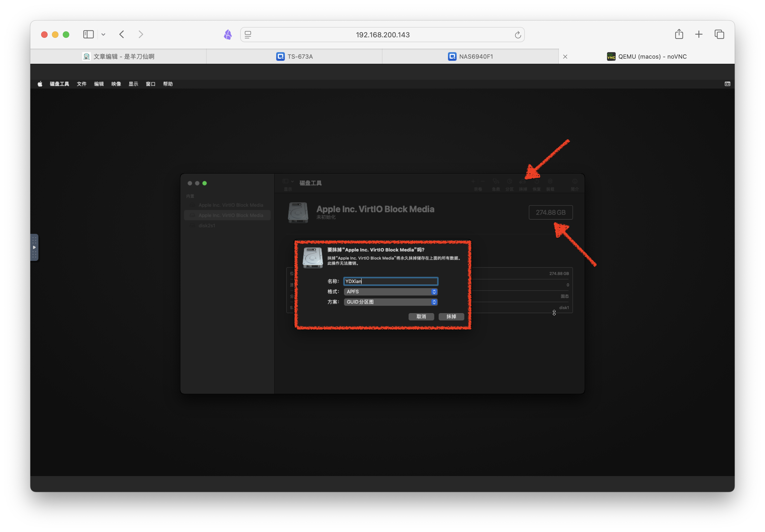Open the 格式 APFS format dropdown
Screen dimensions: 765x532
click(x=391, y=292)
